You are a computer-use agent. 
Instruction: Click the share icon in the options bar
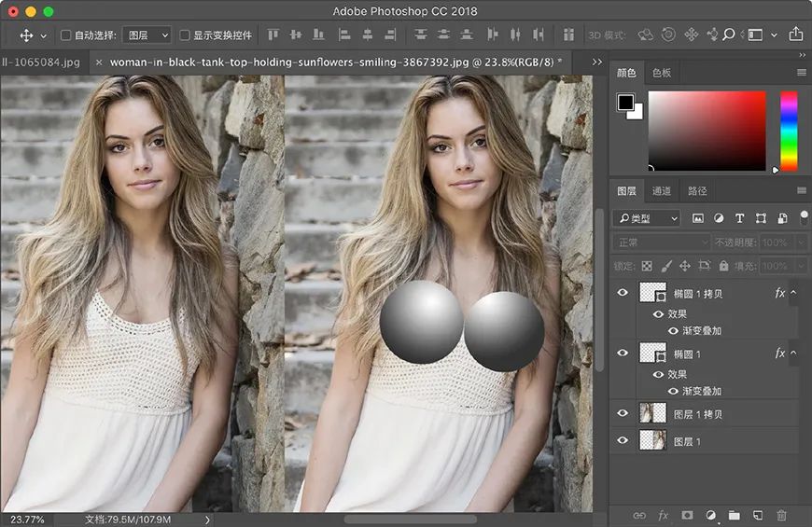click(x=795, y=35)
